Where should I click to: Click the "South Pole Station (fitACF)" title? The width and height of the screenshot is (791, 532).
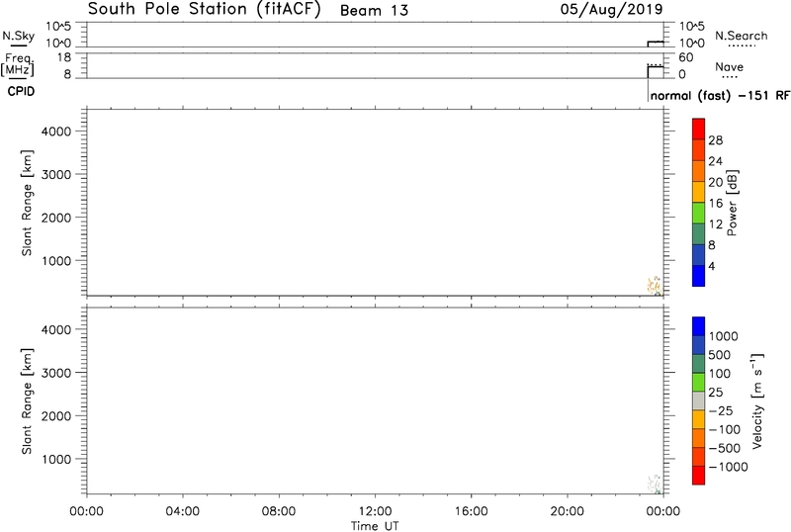point(204,9)
